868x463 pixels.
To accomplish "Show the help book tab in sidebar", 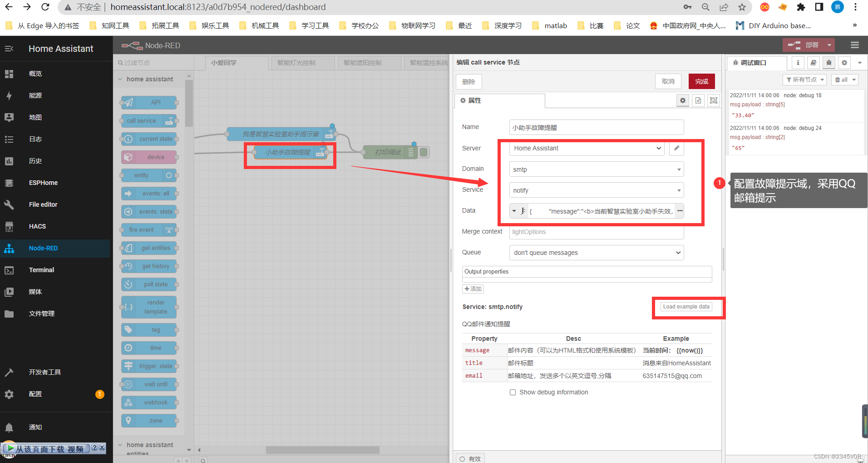I will 814,63.
